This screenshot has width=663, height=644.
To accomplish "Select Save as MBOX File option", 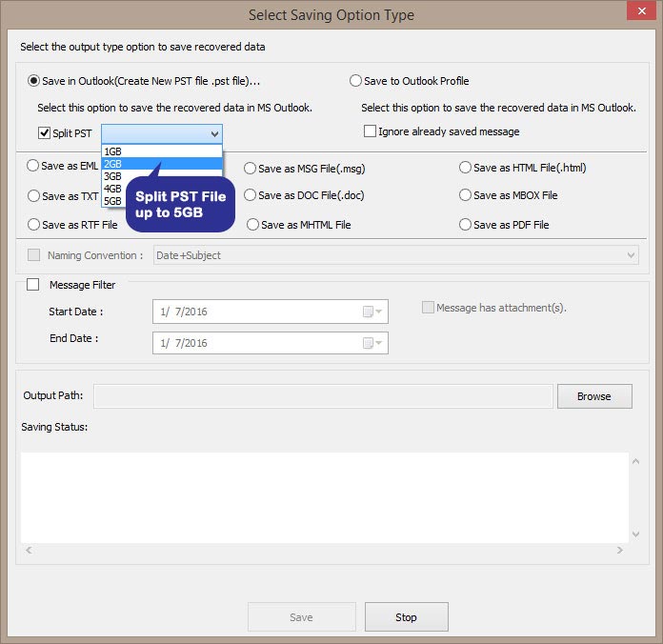I will [x=466, y=195].
